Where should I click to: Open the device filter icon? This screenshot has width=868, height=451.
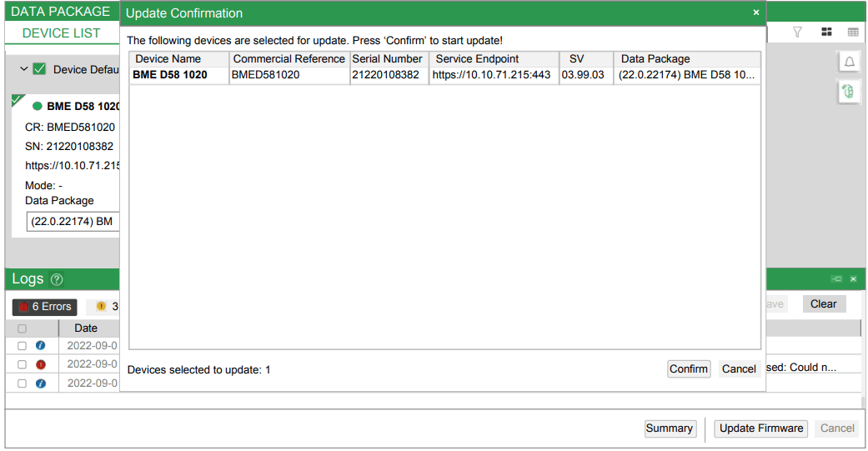tap(797, 33)
